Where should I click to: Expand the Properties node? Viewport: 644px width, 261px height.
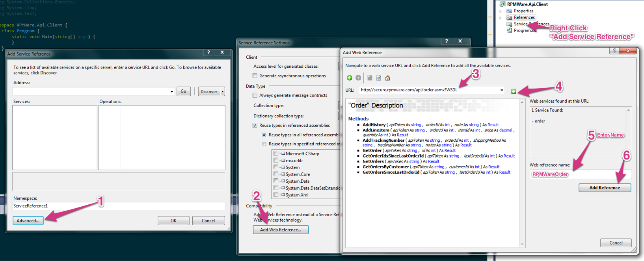501,11
